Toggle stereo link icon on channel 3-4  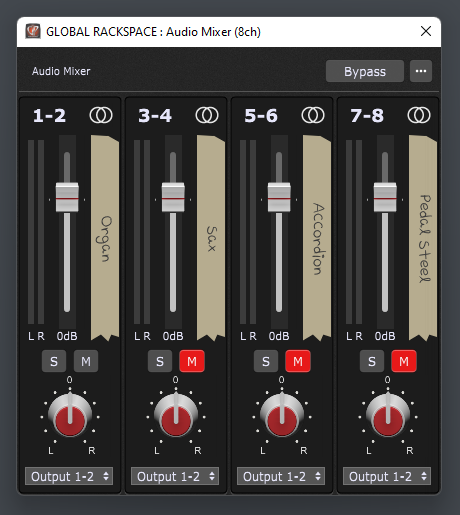click(207, 115)
